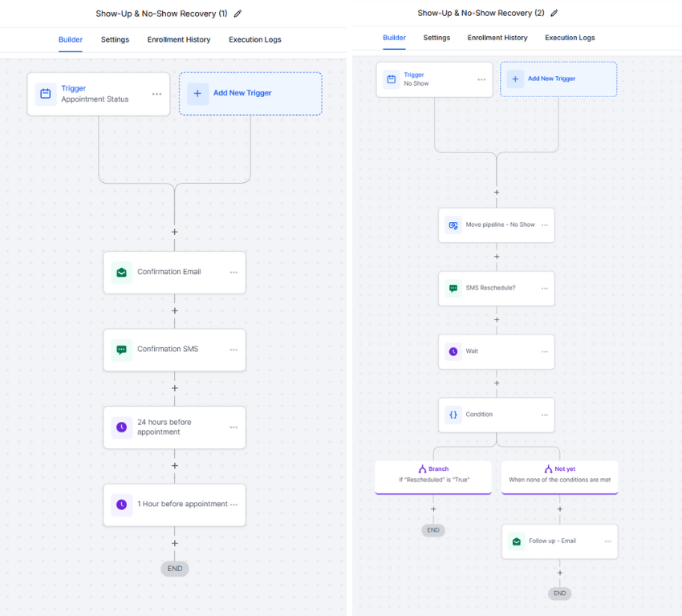Screen dimensions: 682x616
Task: Click curly braces Condition icon
Action: tap(453, 415)
